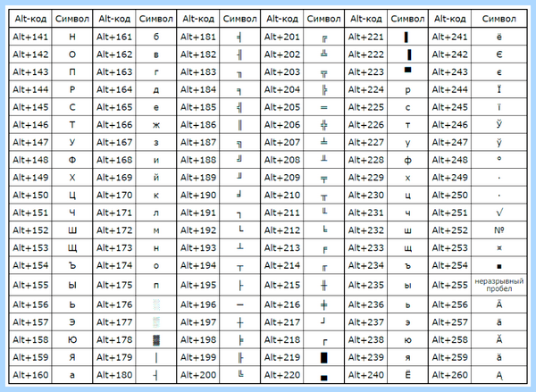Select the "Alt+219" cell
Screen dimensions: 536x392
tap(282, 357)
